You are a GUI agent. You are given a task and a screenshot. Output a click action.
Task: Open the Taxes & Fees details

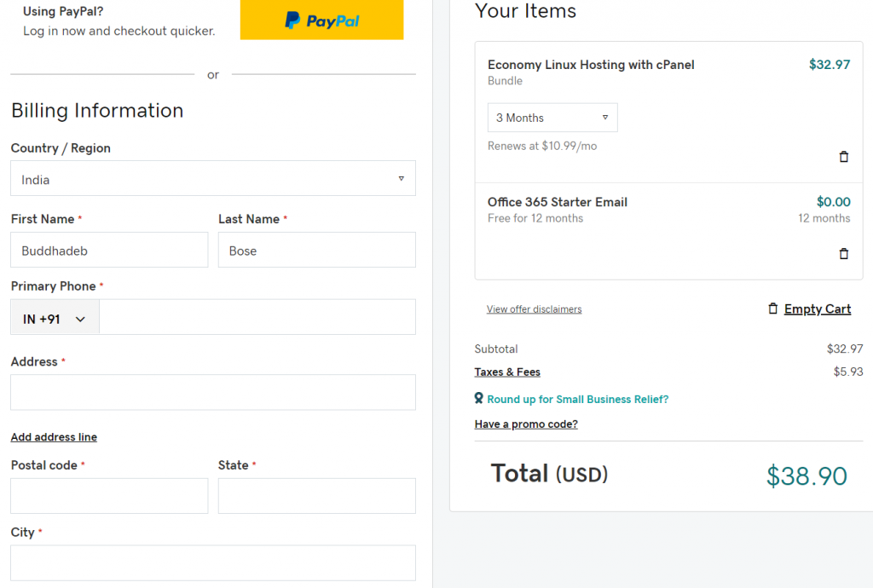[x=507, y=372]
